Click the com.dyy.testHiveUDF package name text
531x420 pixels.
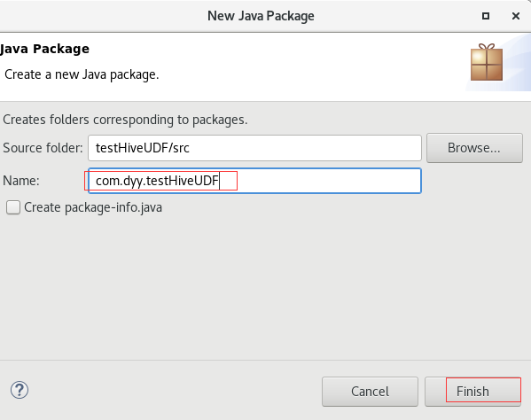[x=157, y=181]
